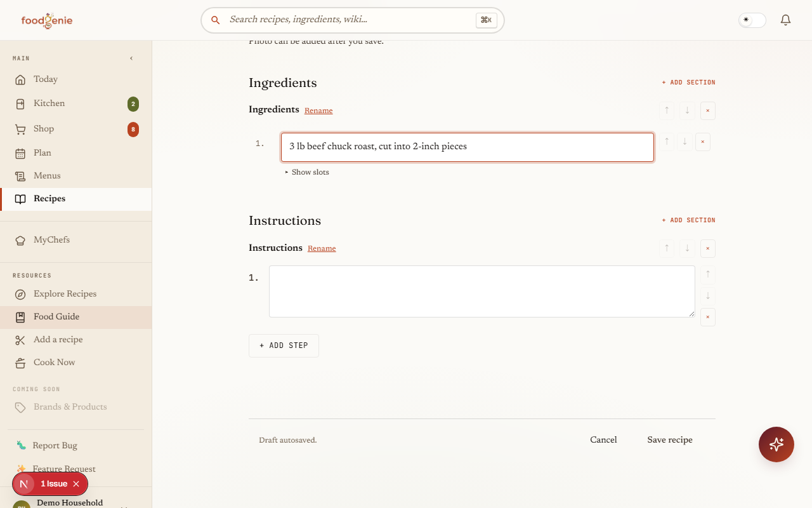The height and width of the screenshot is (508, 812).
Task: Click the Menus scroll icon
Action: (20, 176)
